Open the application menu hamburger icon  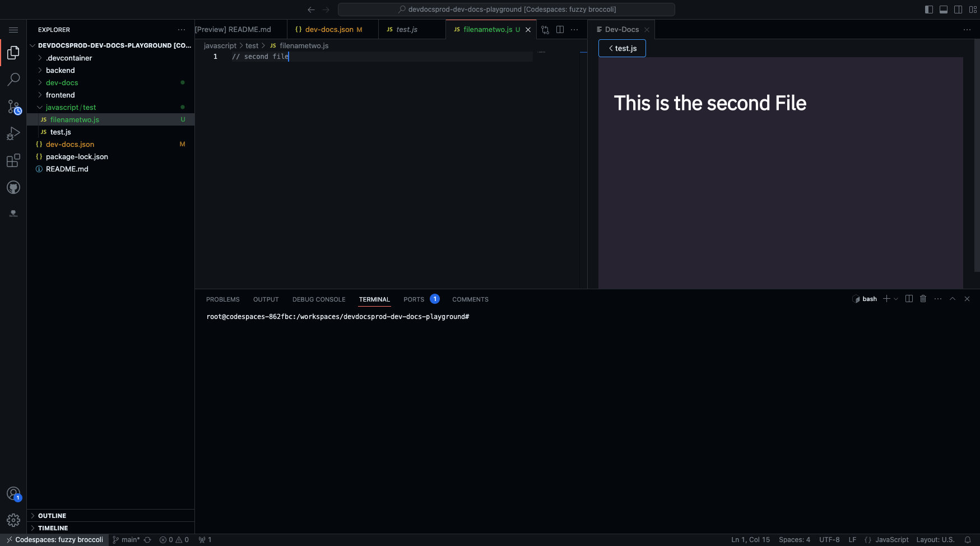pyautogui.click(x=13, y=30)
